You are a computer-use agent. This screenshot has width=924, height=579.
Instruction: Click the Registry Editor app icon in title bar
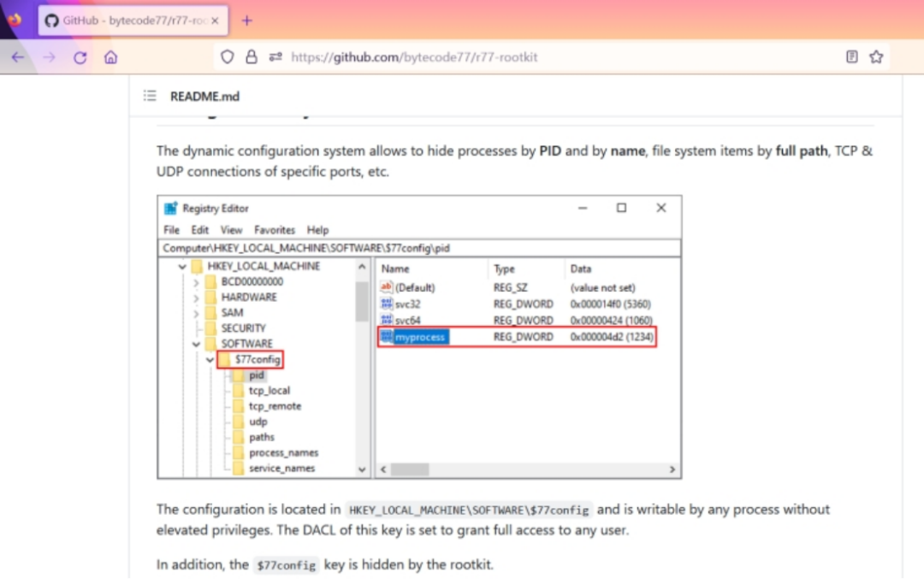[171, 208]
